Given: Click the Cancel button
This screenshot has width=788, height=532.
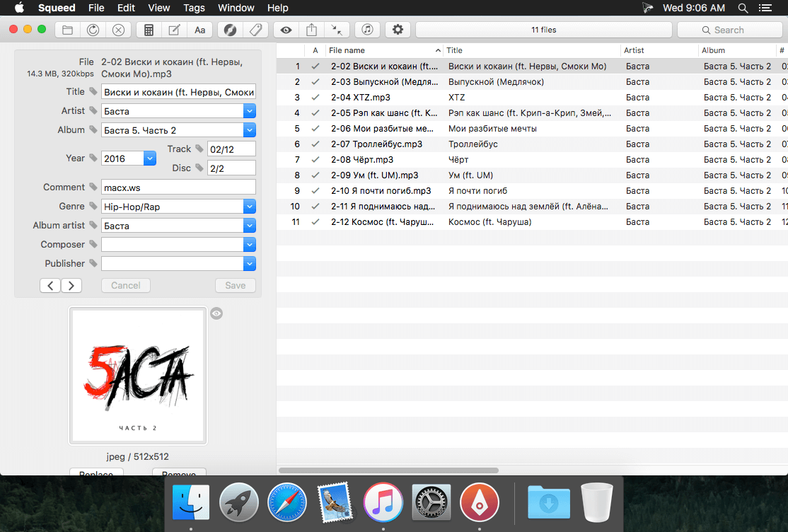Looking at the screenshot, I should 126,286.
